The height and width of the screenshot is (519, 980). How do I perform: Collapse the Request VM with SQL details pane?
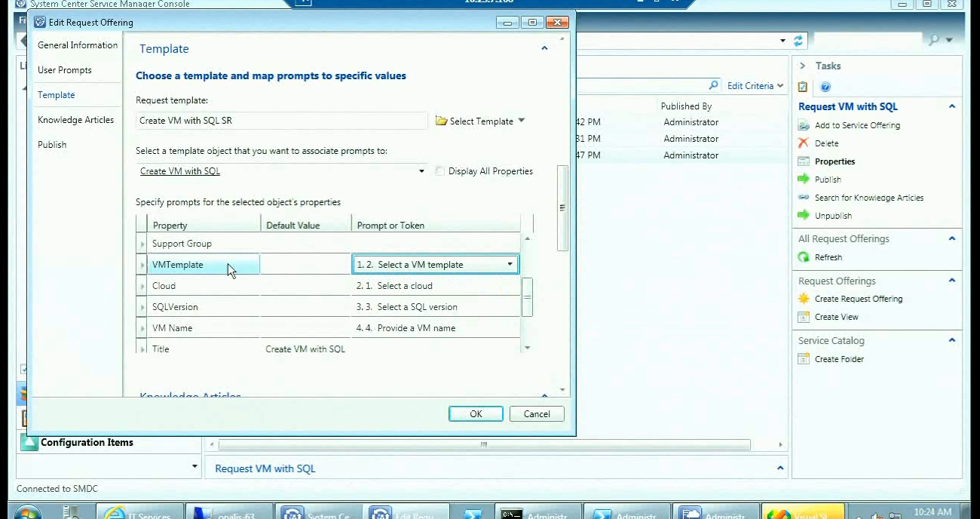click(x=780, y=468)
